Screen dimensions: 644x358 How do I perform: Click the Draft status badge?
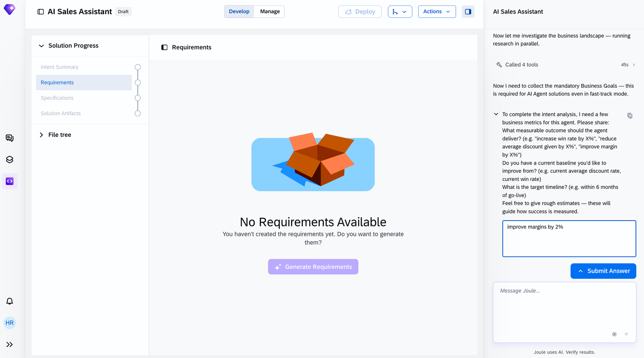point(123,12)
